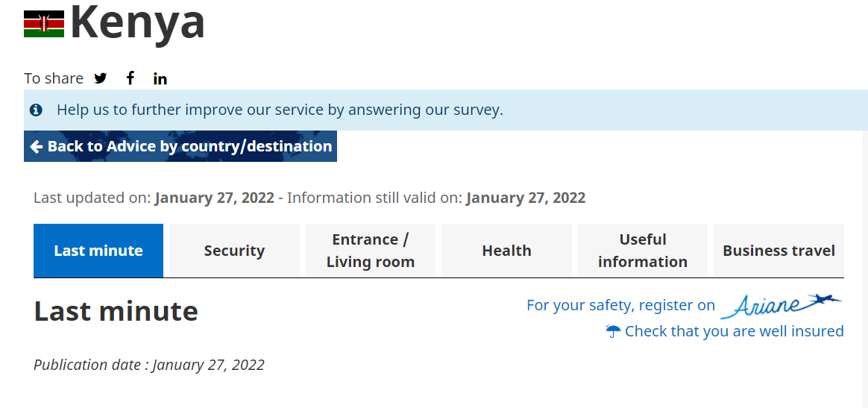Click the survey help banner text
This screenshot has width=868, height=408.
click(280, 110)
